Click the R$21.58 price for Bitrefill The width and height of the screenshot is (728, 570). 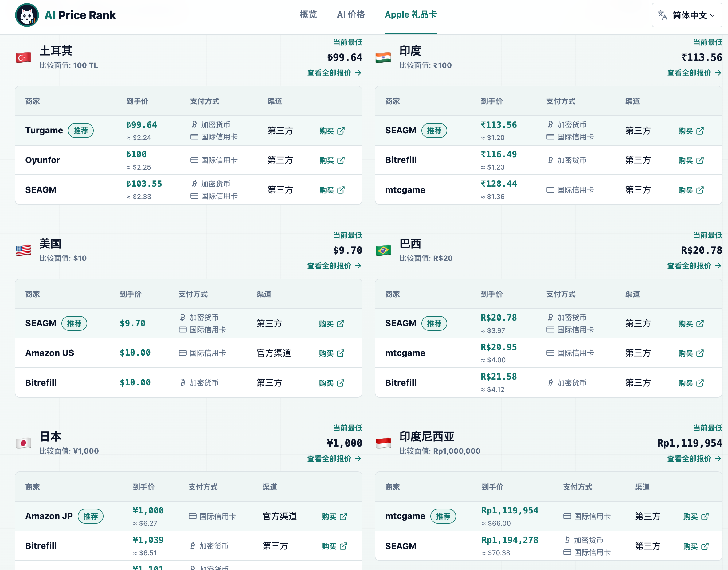[x=499, y=377]
